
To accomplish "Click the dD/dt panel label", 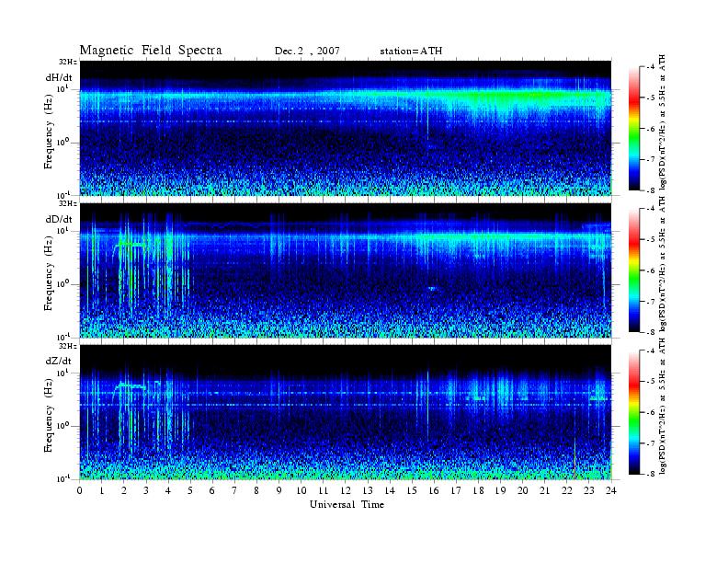I will [x=59, y=219].
